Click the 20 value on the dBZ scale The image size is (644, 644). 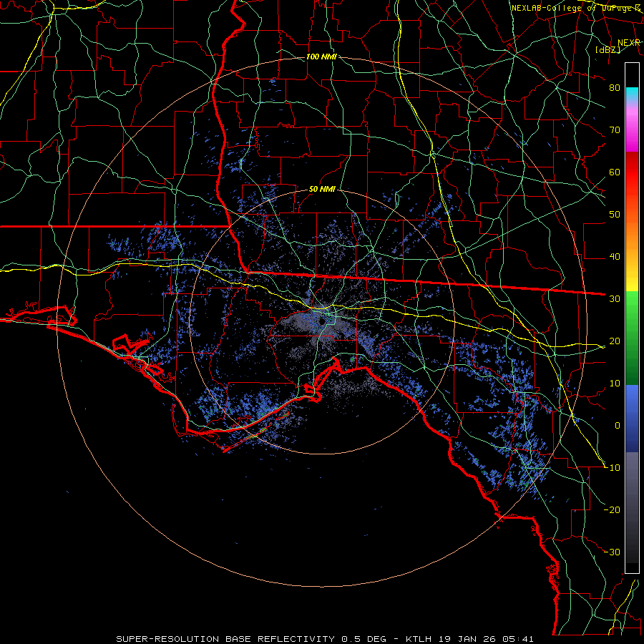click(x=615, y=341)
